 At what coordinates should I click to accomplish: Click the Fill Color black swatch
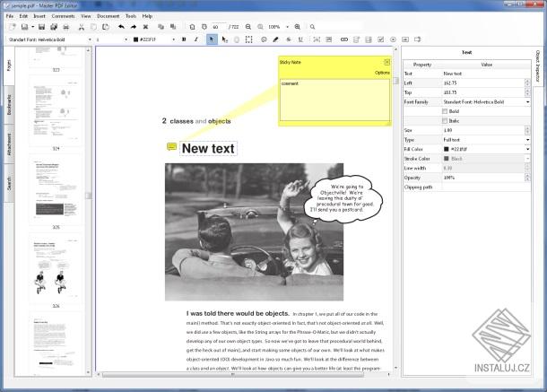[x=446, y=149]
